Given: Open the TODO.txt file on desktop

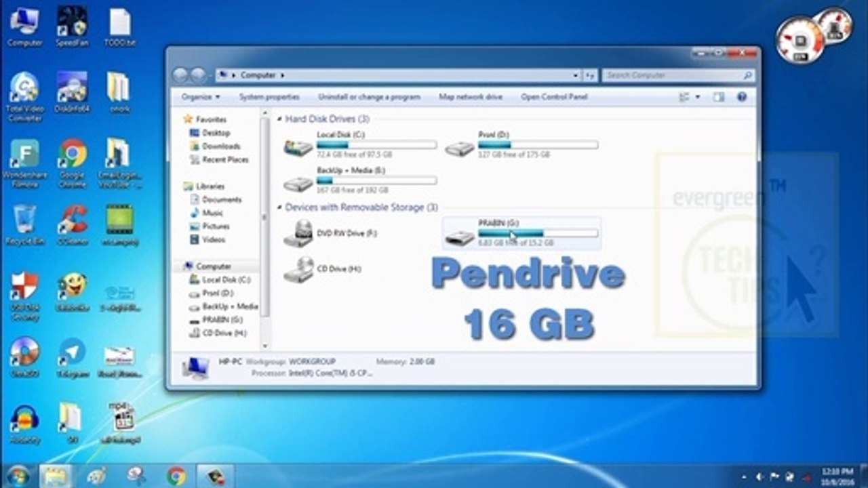Looking at the screenshot, I should tap(120, 27).
